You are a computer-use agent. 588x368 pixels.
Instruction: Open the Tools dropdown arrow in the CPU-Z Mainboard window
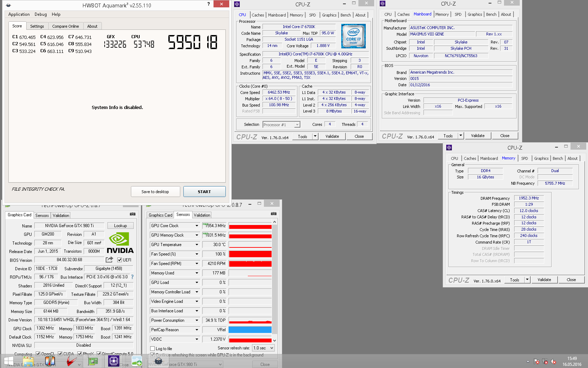tap(461, 136)
